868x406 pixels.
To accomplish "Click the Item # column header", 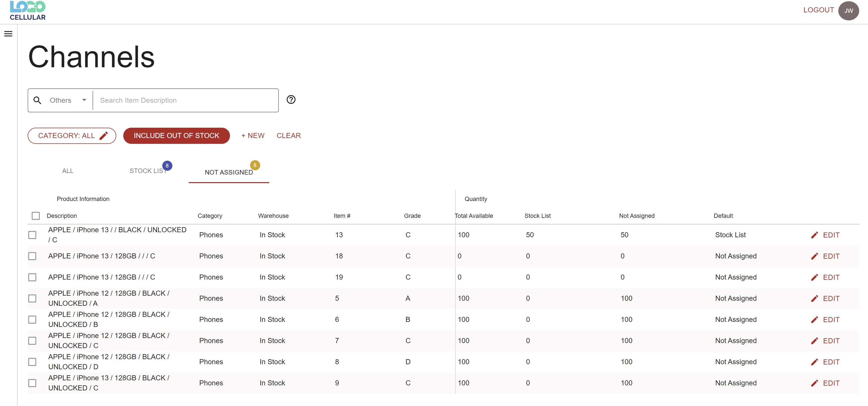I will coord(342,216).
